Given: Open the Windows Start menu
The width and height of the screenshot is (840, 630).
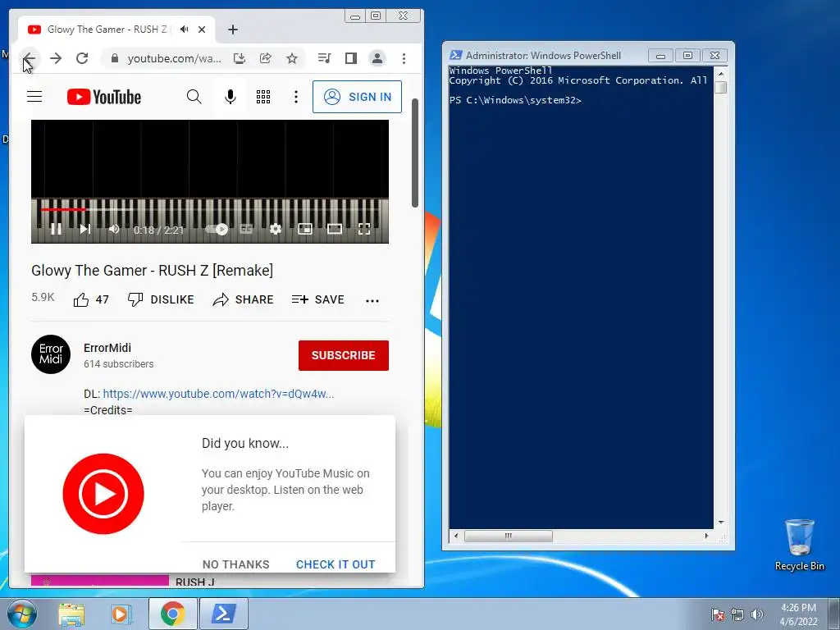Looking at the screenshot, I should pyautogui.click(x=22, y=614).
